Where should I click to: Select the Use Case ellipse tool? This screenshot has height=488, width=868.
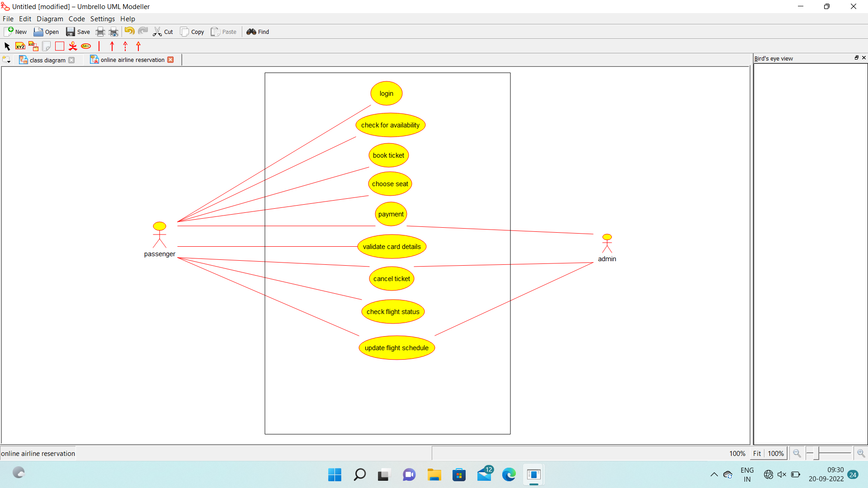86,46
